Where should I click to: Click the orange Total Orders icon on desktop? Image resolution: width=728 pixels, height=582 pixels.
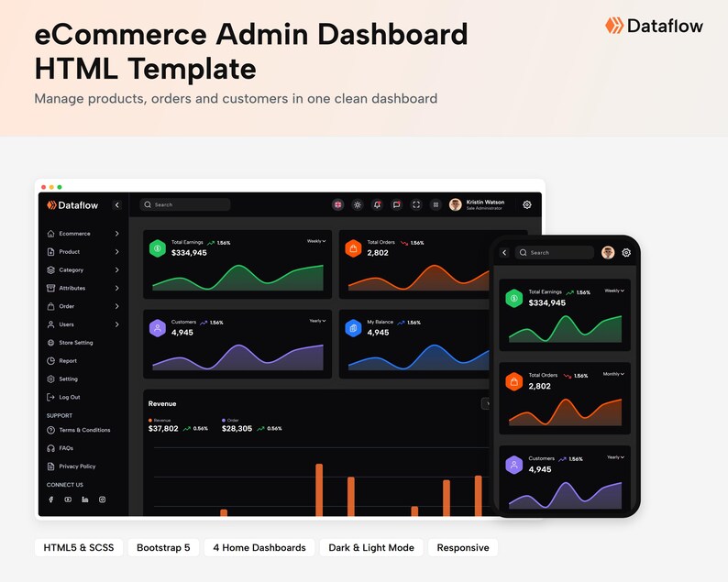click(x=353, y=248)
